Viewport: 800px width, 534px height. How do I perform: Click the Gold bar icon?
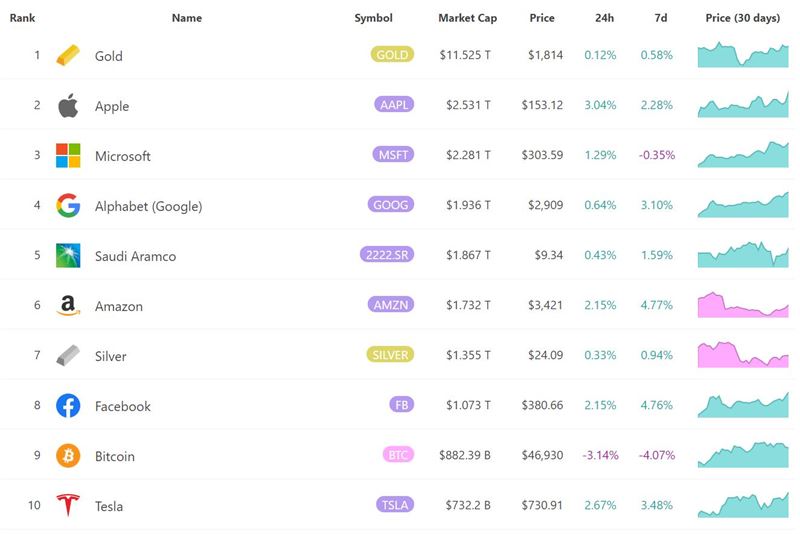(68, 55)
